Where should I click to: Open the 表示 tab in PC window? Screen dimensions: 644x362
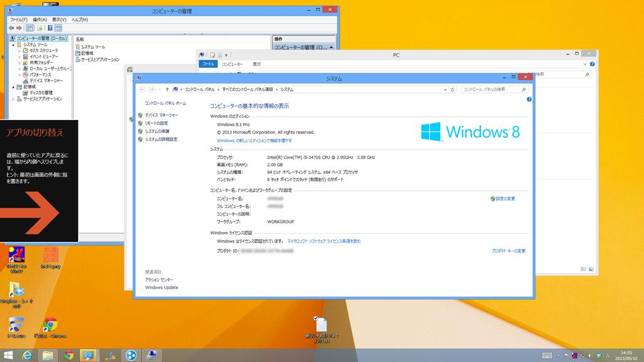point(257,64)
